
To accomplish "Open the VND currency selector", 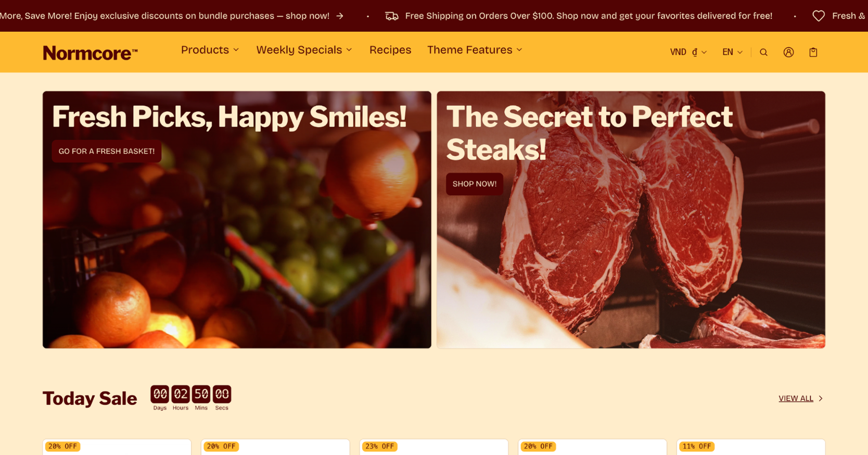I will tap(688, 52).
